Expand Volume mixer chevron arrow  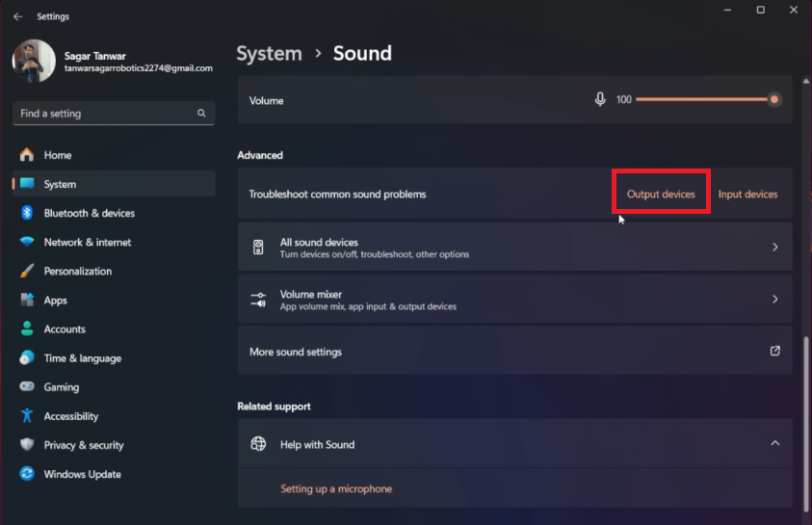(x=774, y=300)
